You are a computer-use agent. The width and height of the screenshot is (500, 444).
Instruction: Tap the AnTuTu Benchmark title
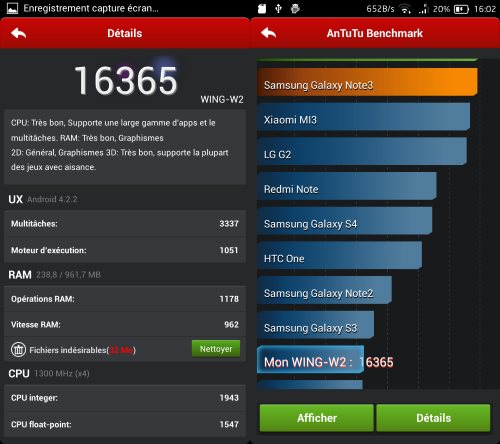[375, 33]
